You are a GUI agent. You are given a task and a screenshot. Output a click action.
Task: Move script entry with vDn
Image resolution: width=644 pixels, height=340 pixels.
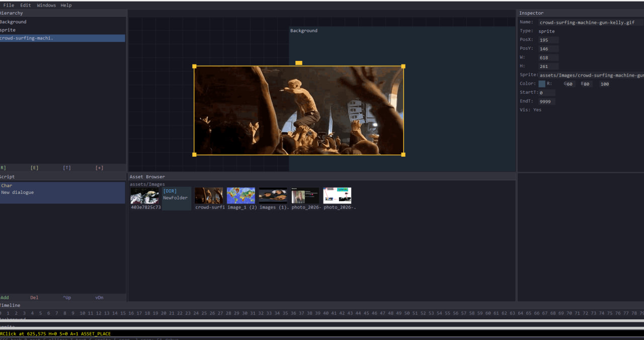pos(99,298)
